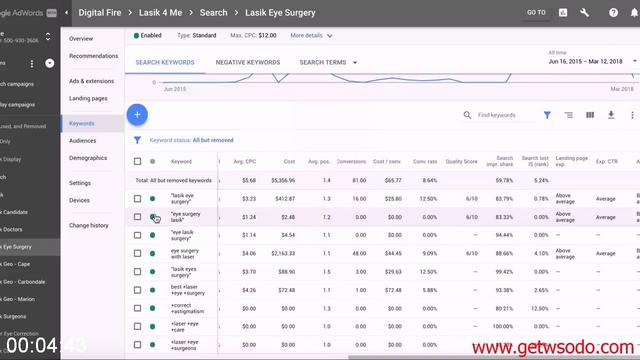Select Geo - Marion ad group
This screenshot has width=640, height=360.
click(18, 299)
